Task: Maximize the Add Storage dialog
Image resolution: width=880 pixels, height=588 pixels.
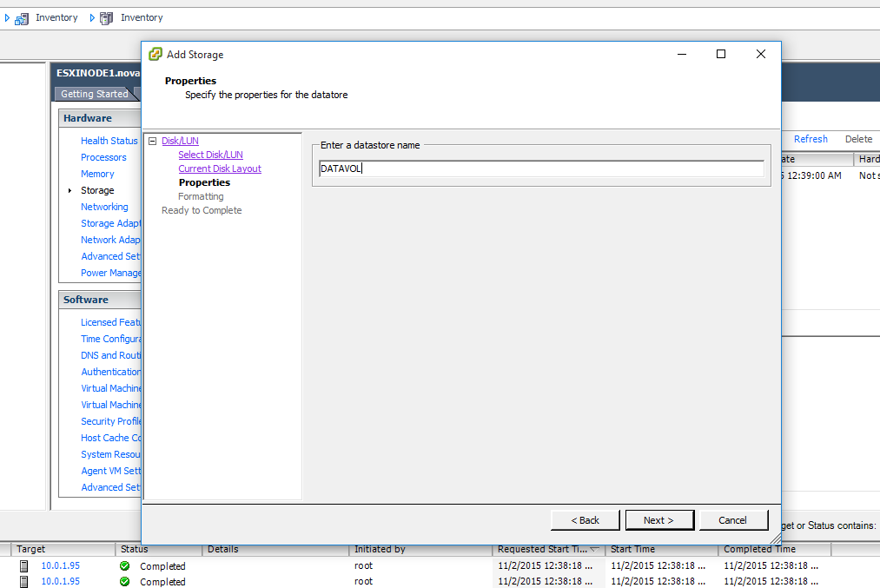Action: tap(721, 54)
